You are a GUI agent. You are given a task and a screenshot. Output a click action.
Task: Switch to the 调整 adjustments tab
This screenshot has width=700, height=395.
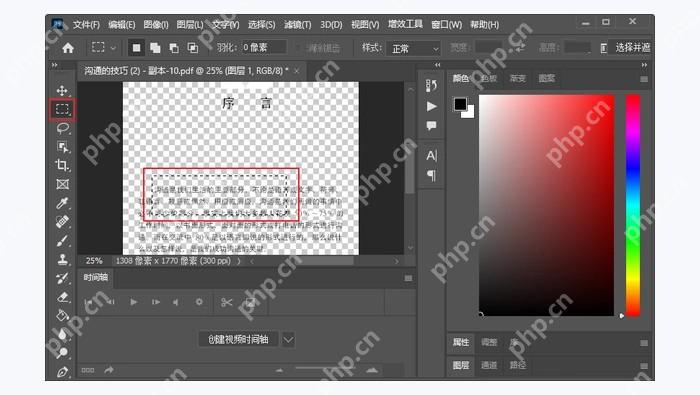pyautogui.click(x=489, y=342)
